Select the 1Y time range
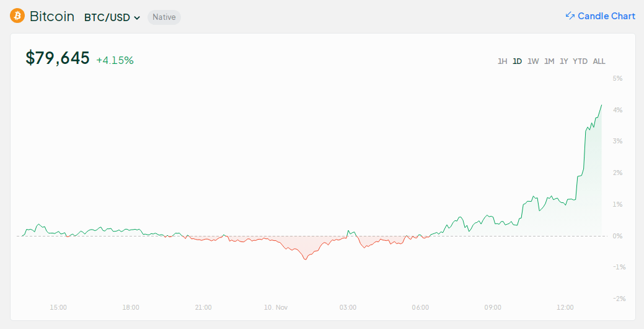 pyautogui.click(x=563, y=61)
